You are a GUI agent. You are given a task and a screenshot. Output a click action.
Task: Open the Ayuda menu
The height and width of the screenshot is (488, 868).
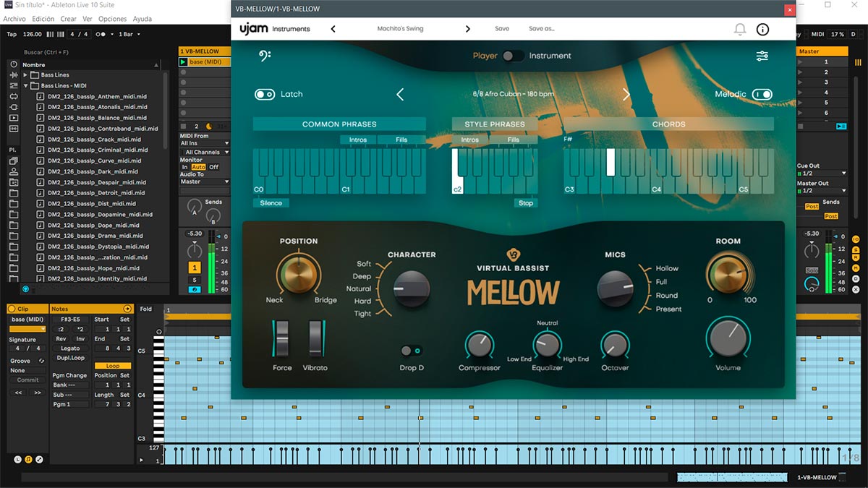pyautogui.click(x=142, y=19)
